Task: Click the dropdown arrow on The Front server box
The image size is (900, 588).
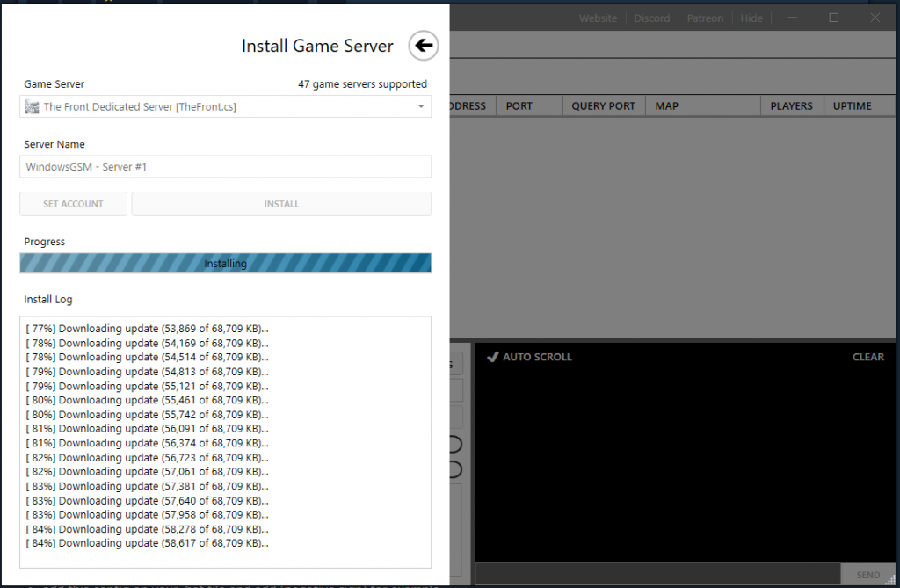Action: coord(421,105)
